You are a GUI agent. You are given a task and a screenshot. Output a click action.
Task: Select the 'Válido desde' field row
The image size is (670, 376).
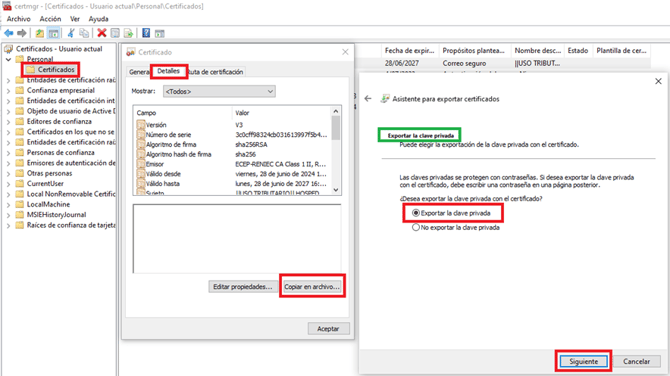(x=233, y=174)
